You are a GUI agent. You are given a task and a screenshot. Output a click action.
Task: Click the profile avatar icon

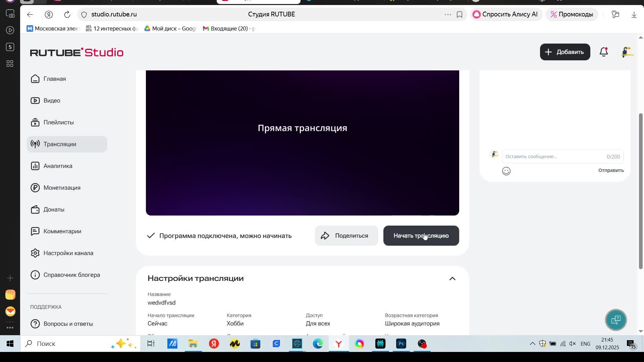coord(627,52)
